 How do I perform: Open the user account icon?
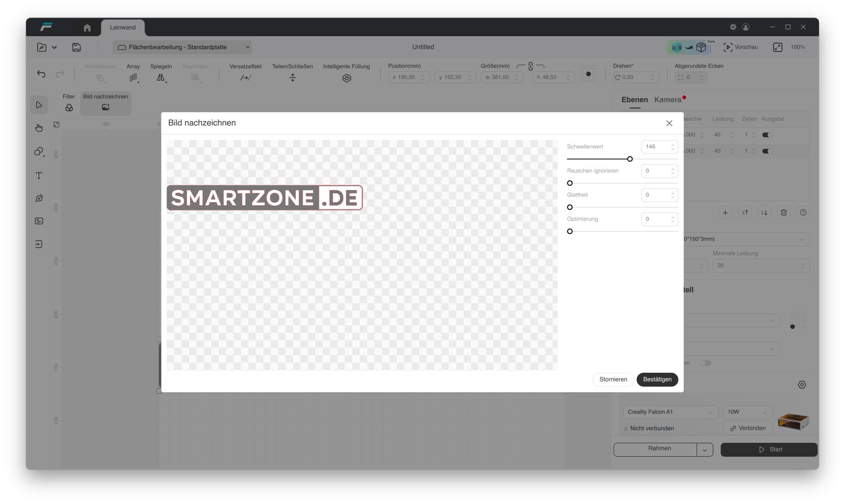point(746,27)
